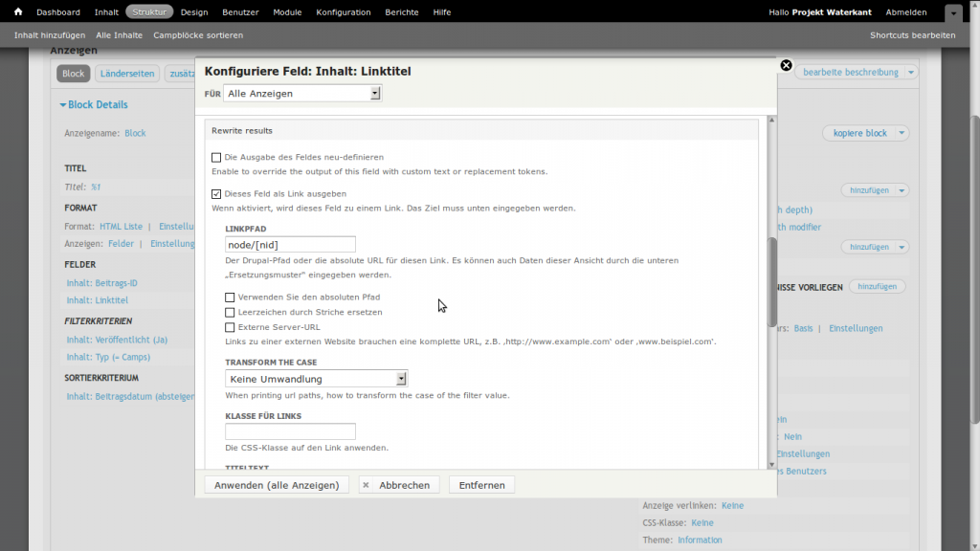Uncheck 'Dieses Feld als Link ausgeben'
Image resolution: width=980 pixels, height=551 pixels.
point(216,193)
